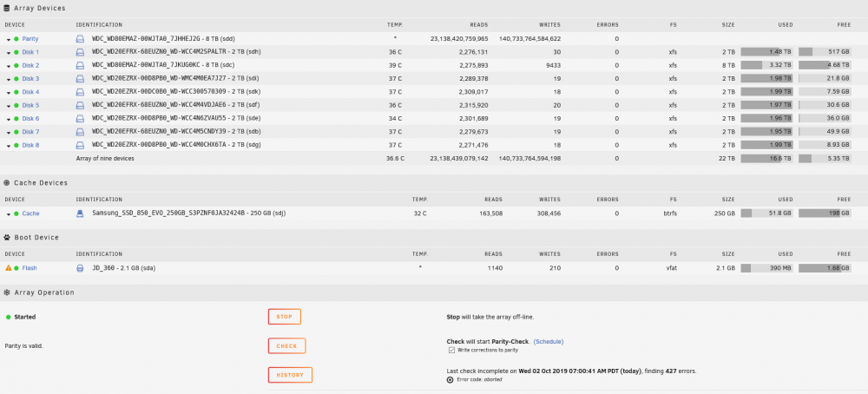Open the Disk 1 dropdown arrow

click(9, 53)
